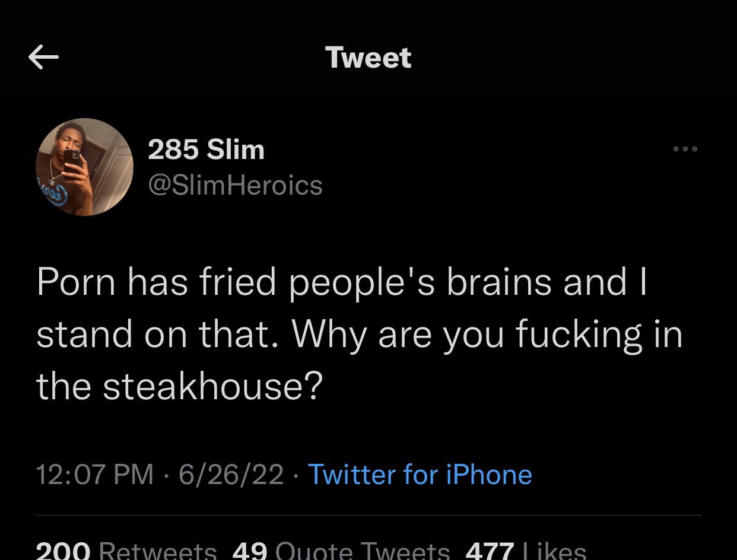Open the three-dot more options menu
Image resolution: width=737 pixels, height=560 pixels.
click(x=685, y=149)
